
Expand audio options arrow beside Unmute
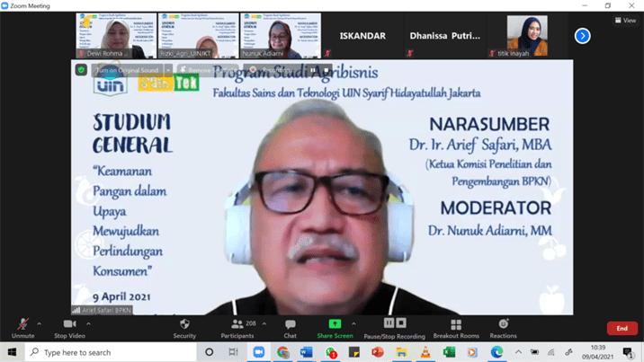(40, 323)
